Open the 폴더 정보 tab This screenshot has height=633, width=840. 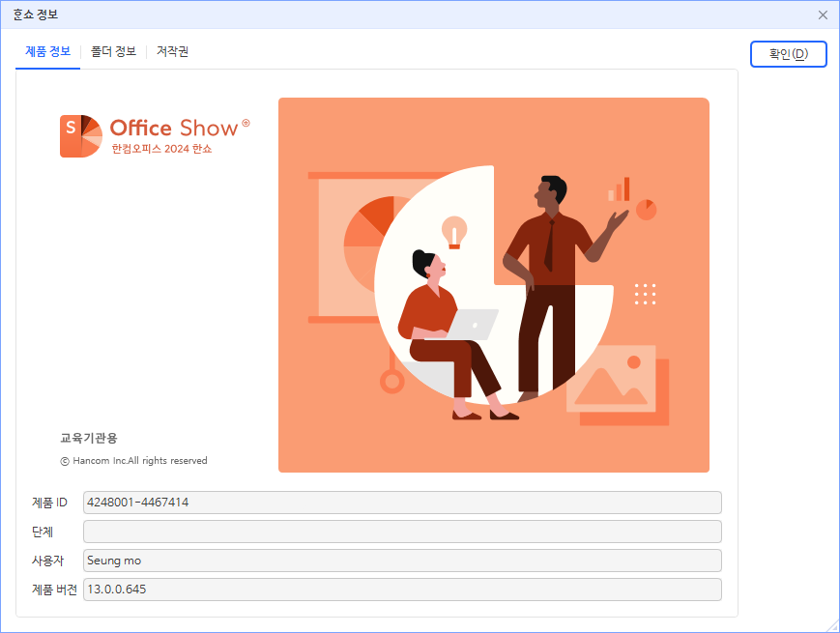113,51
